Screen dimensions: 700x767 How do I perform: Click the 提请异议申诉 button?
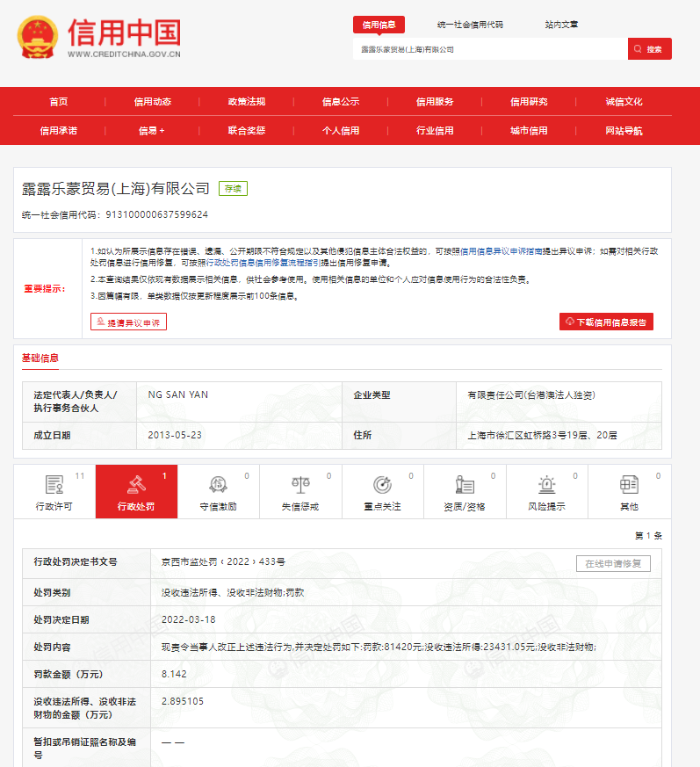coord(128,322)
